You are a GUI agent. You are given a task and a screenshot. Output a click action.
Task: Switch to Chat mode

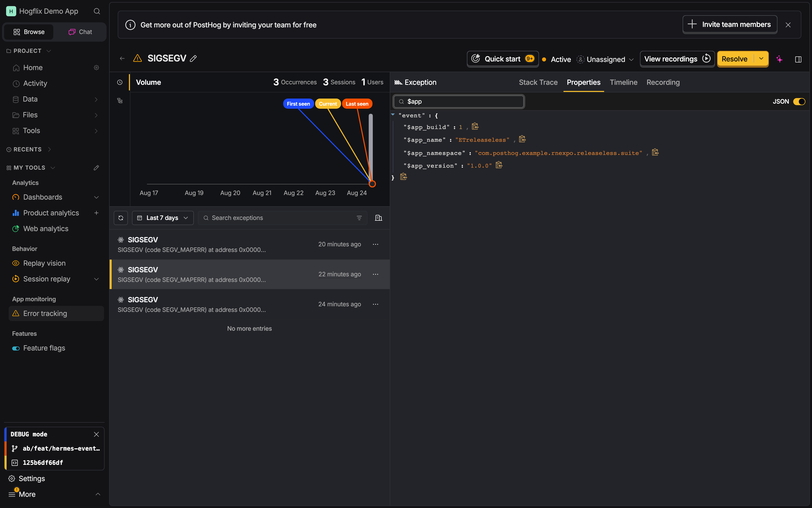click(x=80, y=32)
